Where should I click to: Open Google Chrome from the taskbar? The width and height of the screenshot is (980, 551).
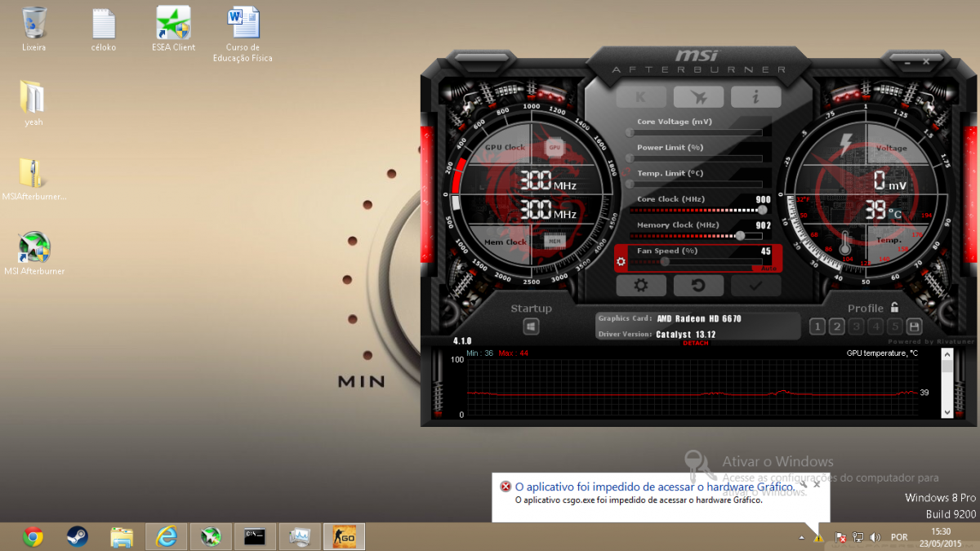pyautogui.click(x=33, y=537)
